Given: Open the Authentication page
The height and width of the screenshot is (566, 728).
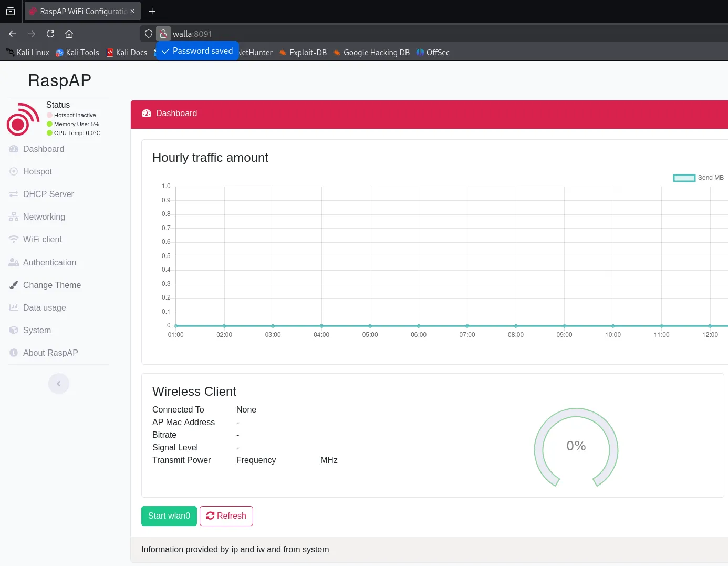Looking at the screenshot, I should (x=49, y=262).
